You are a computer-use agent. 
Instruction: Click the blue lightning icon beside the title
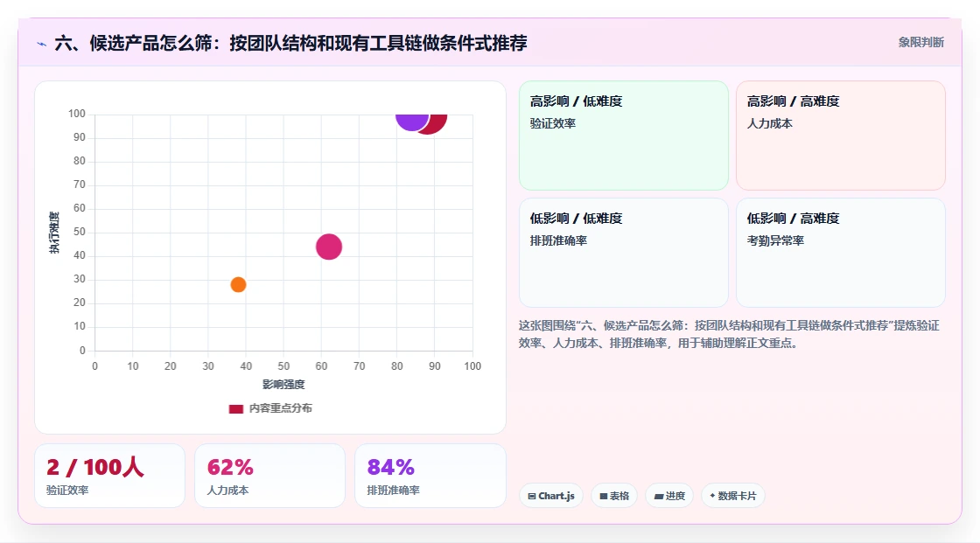coord(42,44)
